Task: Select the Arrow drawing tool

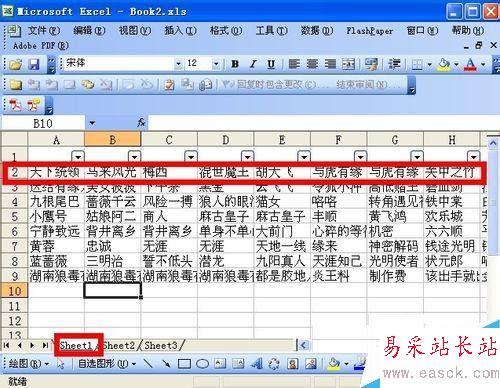Action: (x=166, y=363)
